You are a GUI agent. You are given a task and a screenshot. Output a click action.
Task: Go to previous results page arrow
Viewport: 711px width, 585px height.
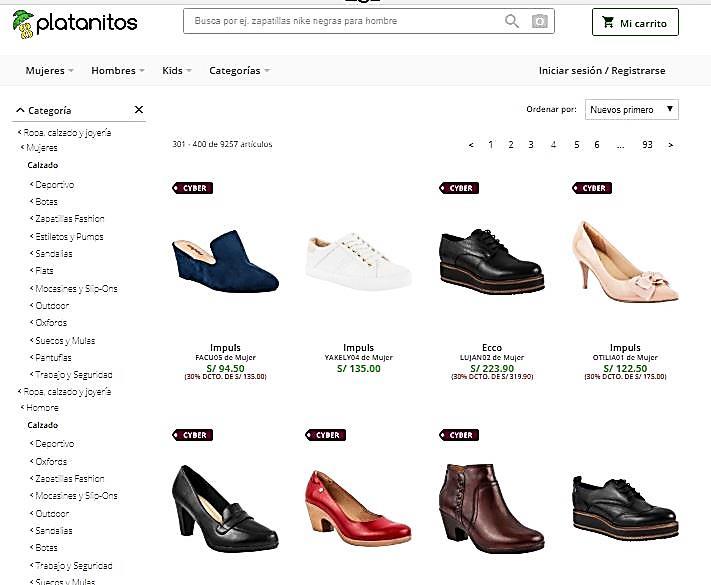[x=471, y=145]
